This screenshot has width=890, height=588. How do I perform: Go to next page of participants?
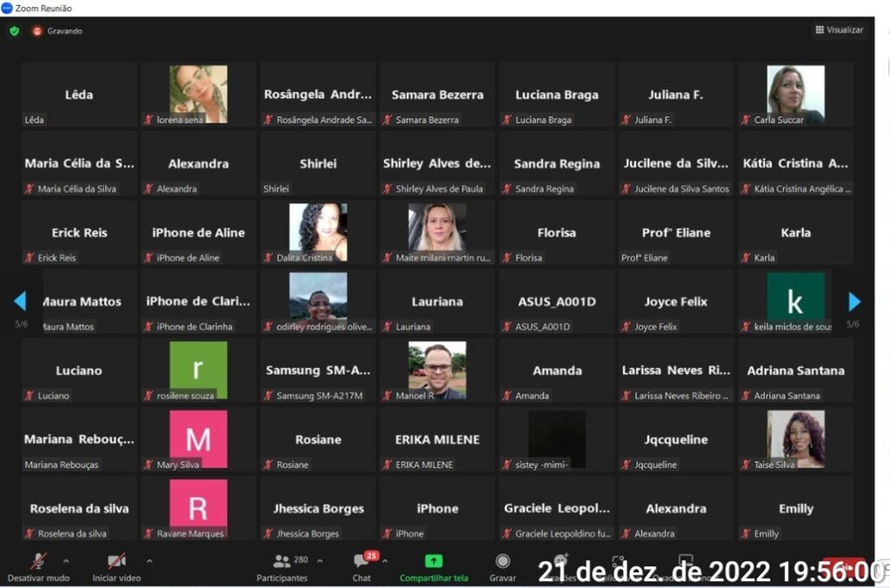point(854,301)
